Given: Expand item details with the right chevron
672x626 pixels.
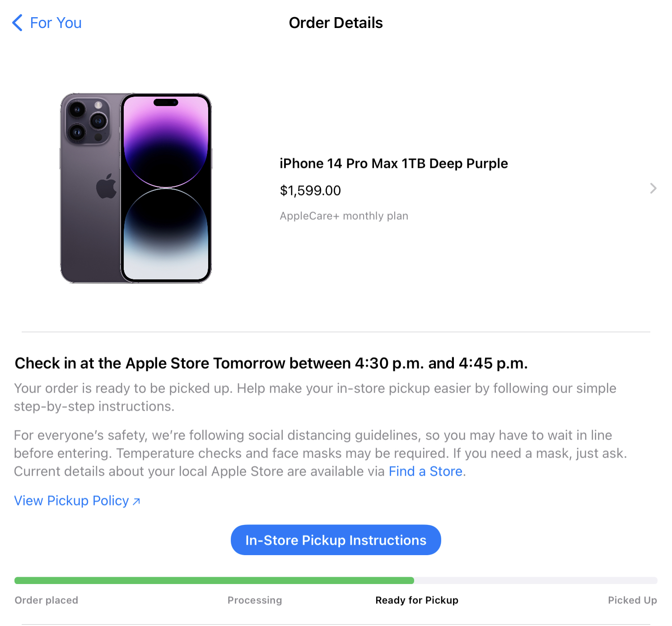Looking at the screenshot, I should [x=653, y=188].
